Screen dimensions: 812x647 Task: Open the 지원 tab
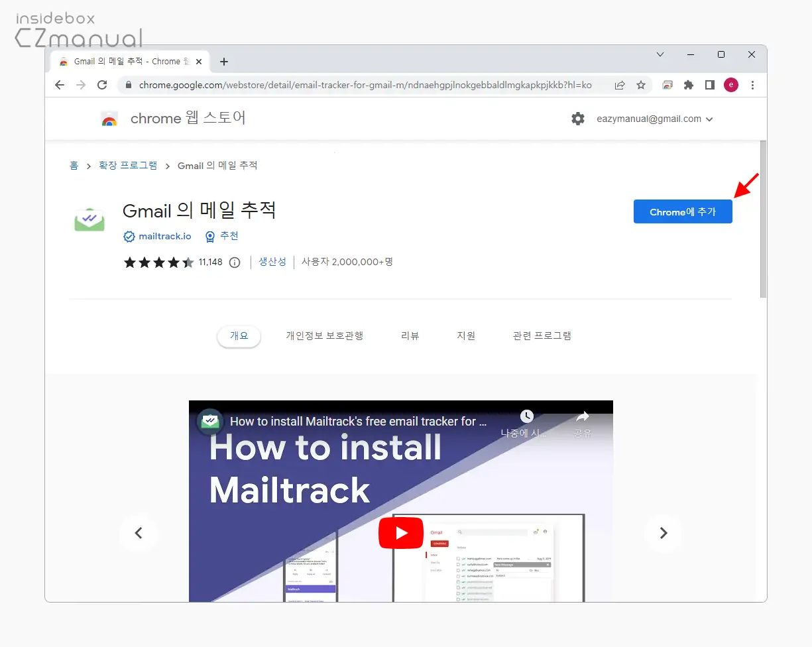(x=466, y=336)
